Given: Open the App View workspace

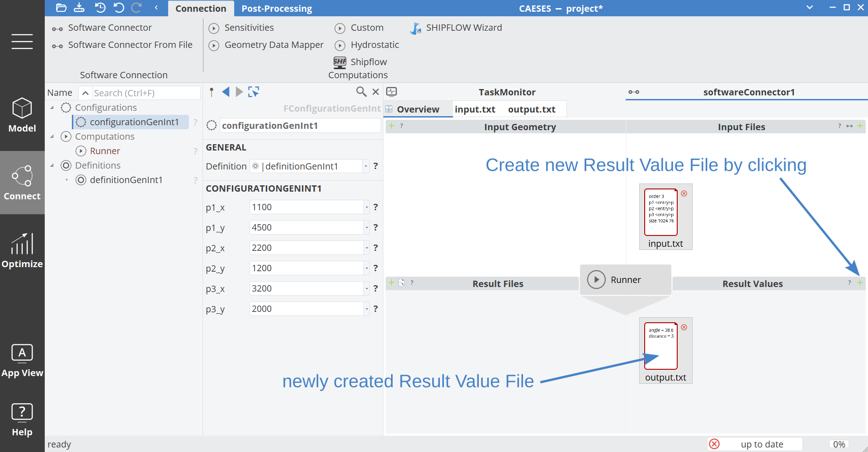Looking at the screenshot, I should pyautogui.click(x=22, y=361).
